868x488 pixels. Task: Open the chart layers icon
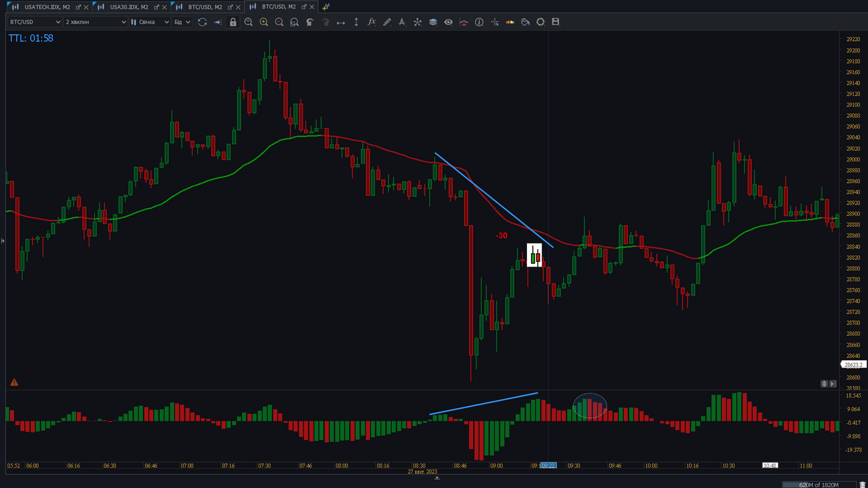[x=433, y=22]
